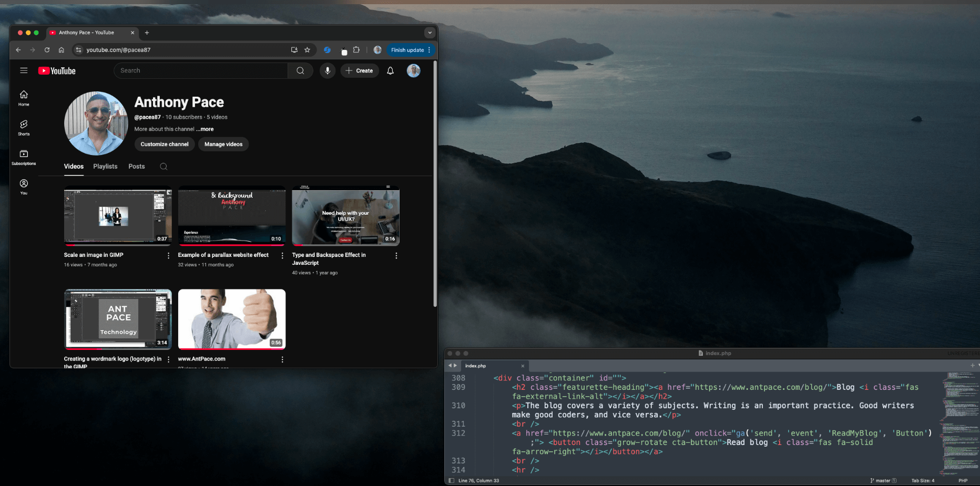Open the YouTube hamburger guide menu
Viewport: 980px width, 486px height.
point(24,71)
